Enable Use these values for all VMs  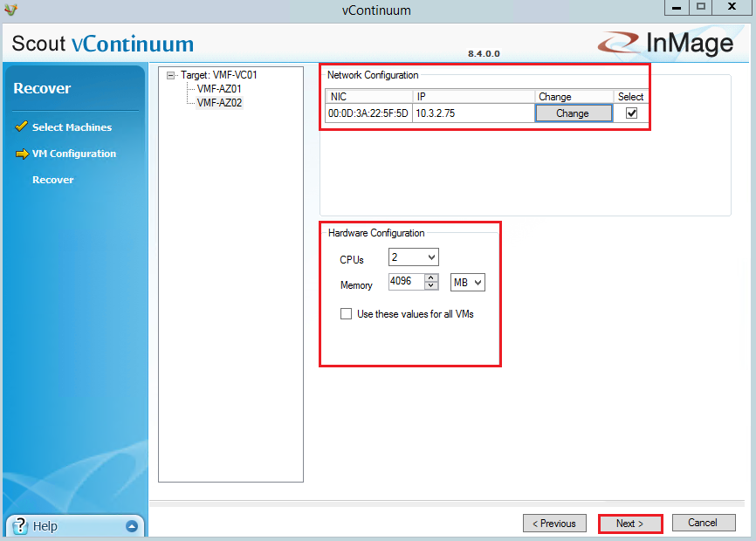click(x=347, y=313)
